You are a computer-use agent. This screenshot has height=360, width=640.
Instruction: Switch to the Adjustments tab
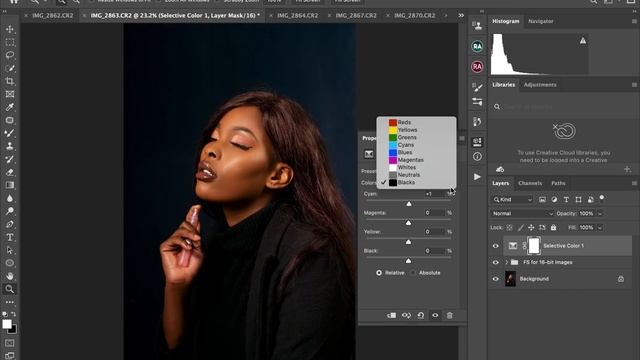coord(540,85)
